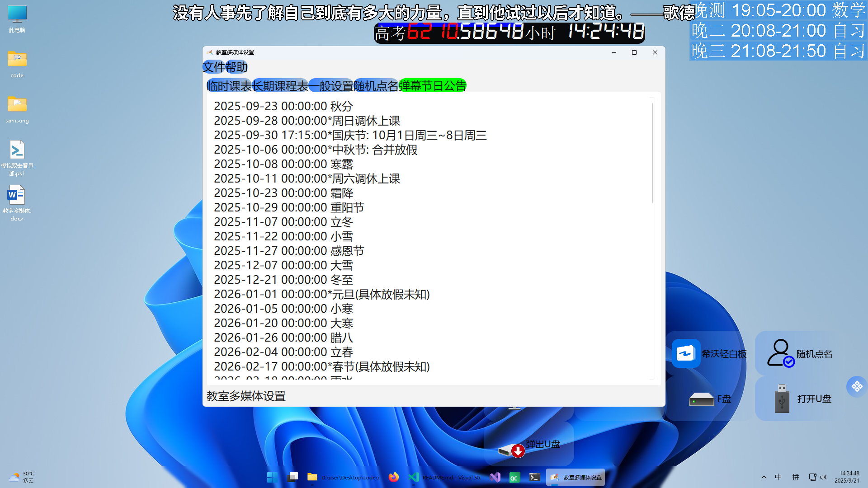868x488 pixels.
Task: Open the 文件 menu
Action: [x=214, y=67]
